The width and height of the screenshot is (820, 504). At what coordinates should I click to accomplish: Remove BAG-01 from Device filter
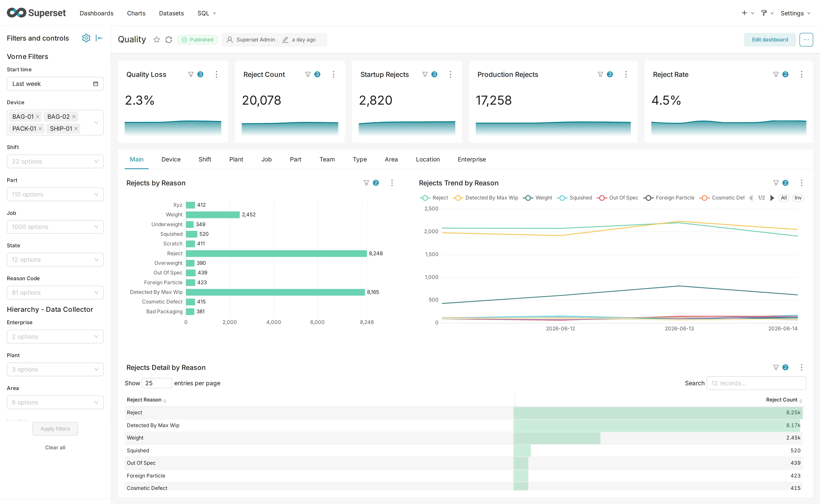pos(38,117)
